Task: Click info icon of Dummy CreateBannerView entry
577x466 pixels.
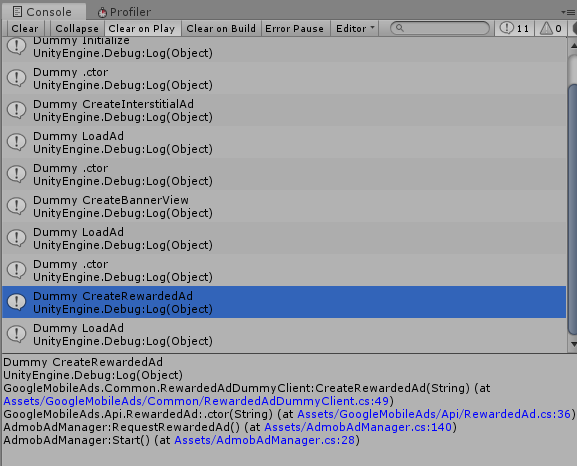Action: [17, 206]
